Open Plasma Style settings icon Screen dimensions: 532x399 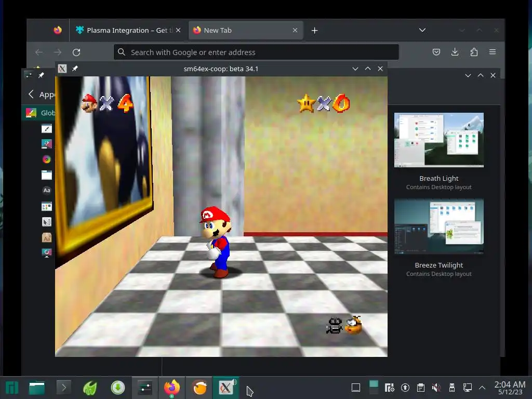click(46, 144)
